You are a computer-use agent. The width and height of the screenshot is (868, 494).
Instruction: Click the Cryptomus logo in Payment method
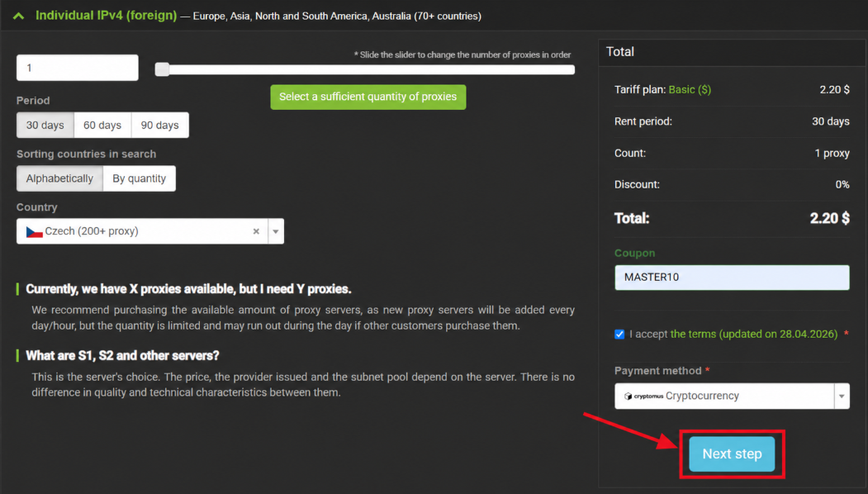pyautogui.click(x=644, y=396)
